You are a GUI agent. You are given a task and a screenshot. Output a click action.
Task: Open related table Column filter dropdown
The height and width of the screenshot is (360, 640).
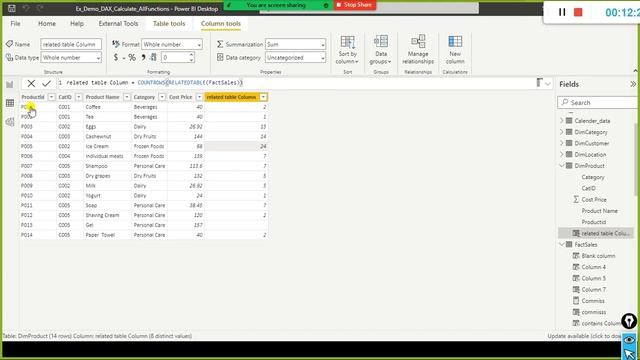[263, 97]
